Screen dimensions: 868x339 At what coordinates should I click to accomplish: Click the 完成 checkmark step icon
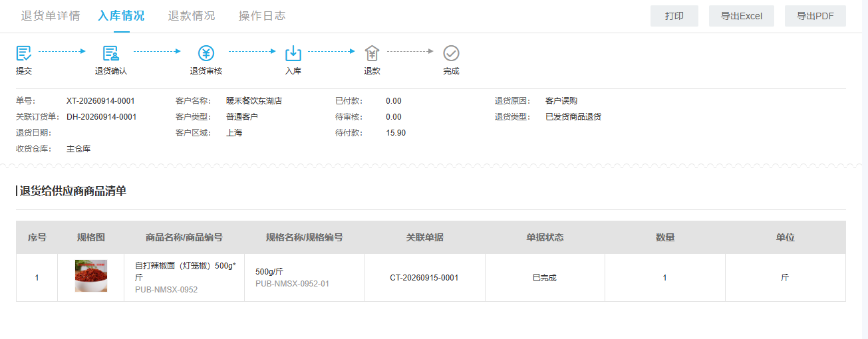[x=452, y=53]
